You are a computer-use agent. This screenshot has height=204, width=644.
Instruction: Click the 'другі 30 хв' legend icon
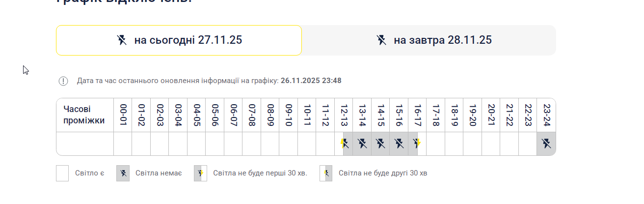326,173
